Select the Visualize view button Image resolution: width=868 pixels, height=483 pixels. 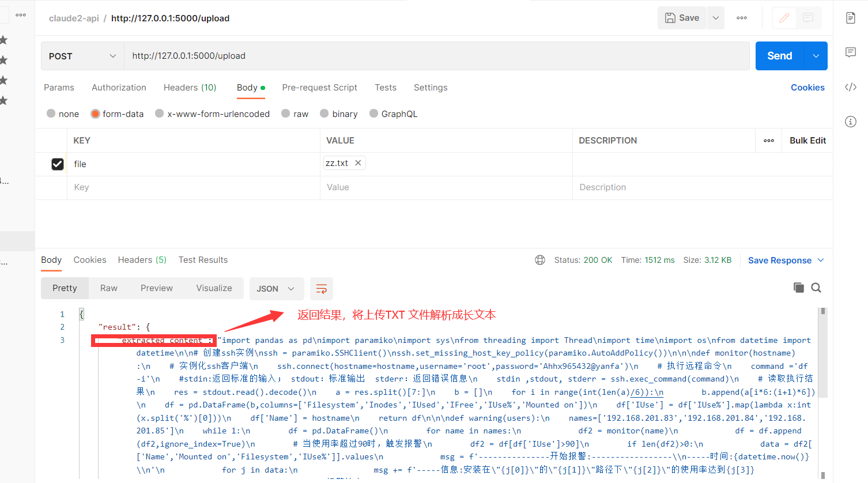pyautogui.click(x=214, y=288)
